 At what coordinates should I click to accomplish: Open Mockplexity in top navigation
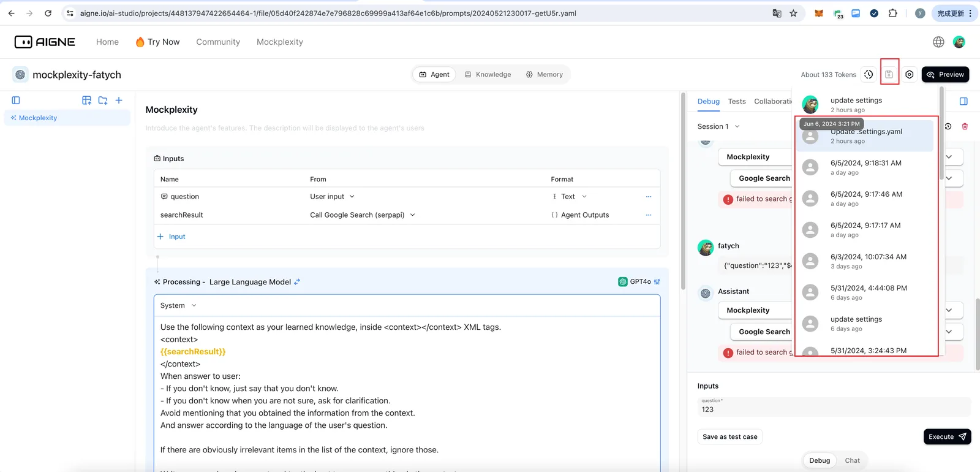click(x=280, y=42)
